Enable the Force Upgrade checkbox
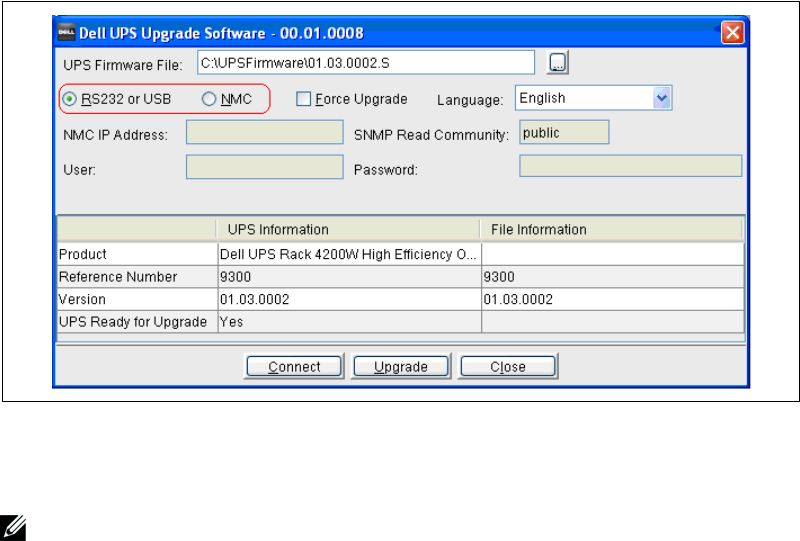The width and height of the screenshot is (800, 541). click(x=304, y=99)
